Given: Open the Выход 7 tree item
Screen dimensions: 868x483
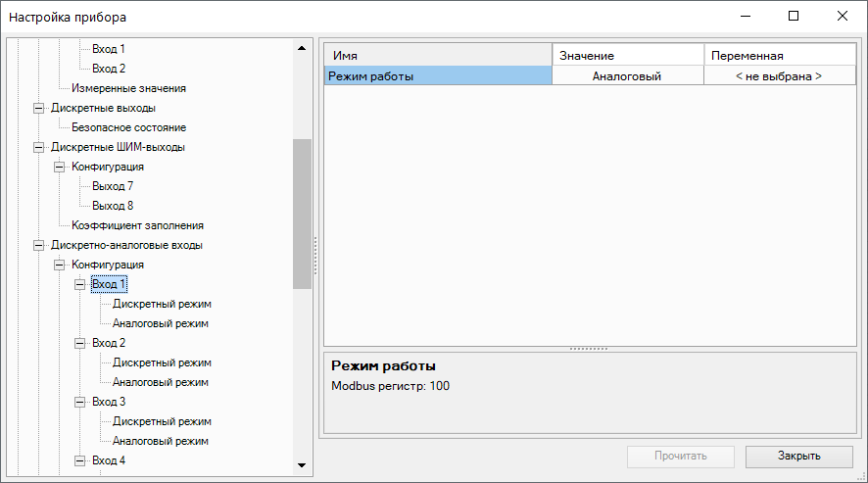Looking at the screenshot, I should click(113, 186).
